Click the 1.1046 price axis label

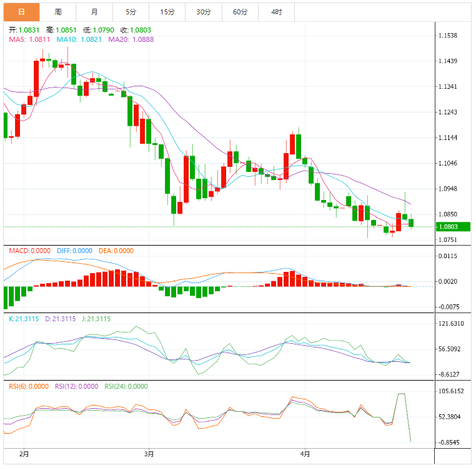coord(448,163)
